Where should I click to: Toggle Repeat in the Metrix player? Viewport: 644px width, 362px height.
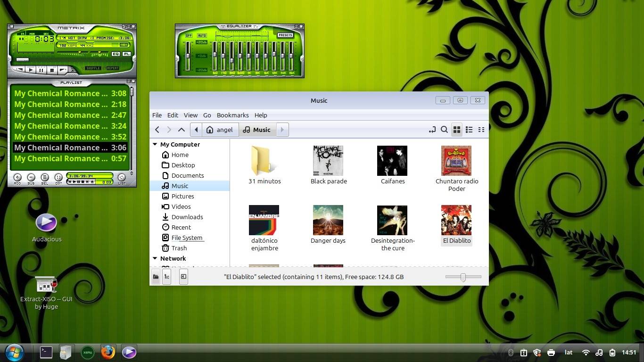(113, 68)
